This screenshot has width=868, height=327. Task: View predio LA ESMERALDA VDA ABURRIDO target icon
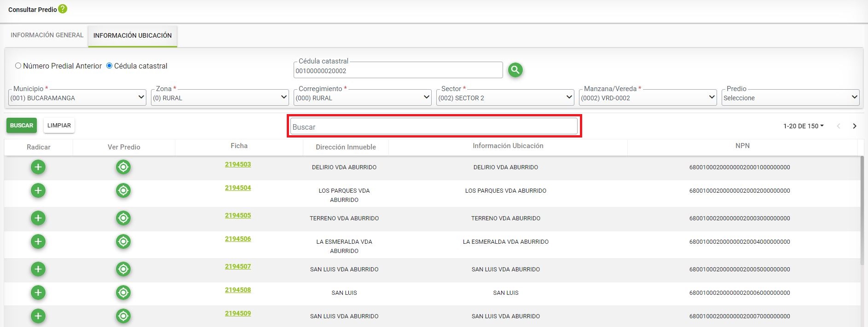(123, 241)
